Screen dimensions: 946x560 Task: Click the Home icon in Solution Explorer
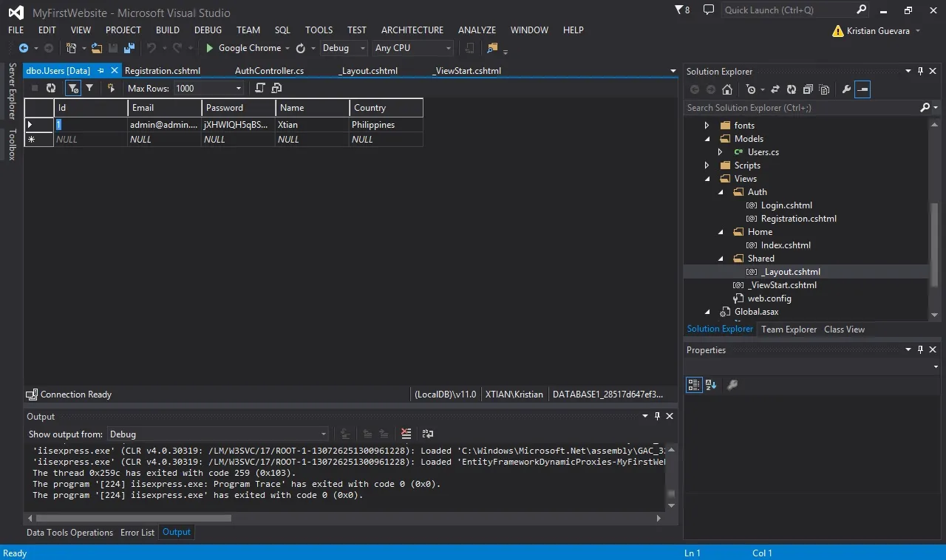pyautogui.click(x=727, y=89)
